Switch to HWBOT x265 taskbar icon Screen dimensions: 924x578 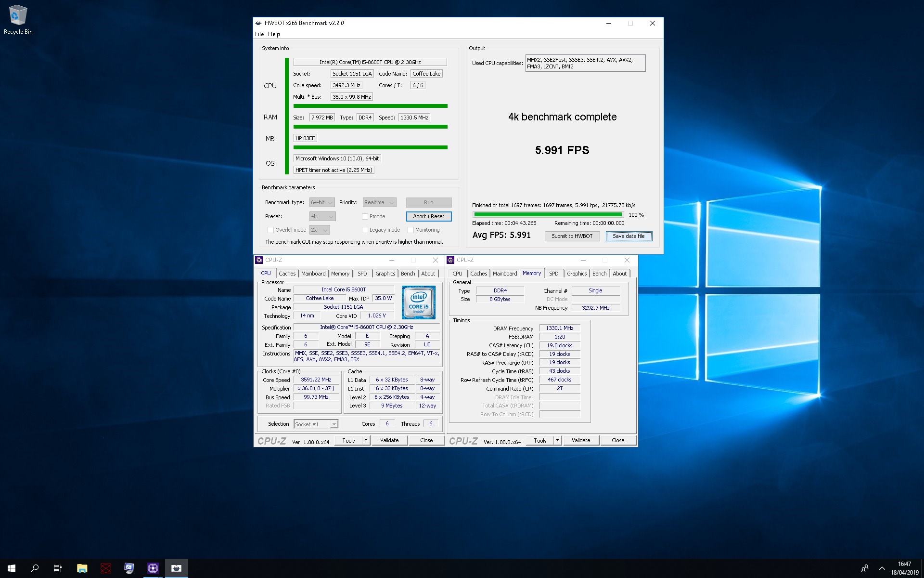click(176, 568)
